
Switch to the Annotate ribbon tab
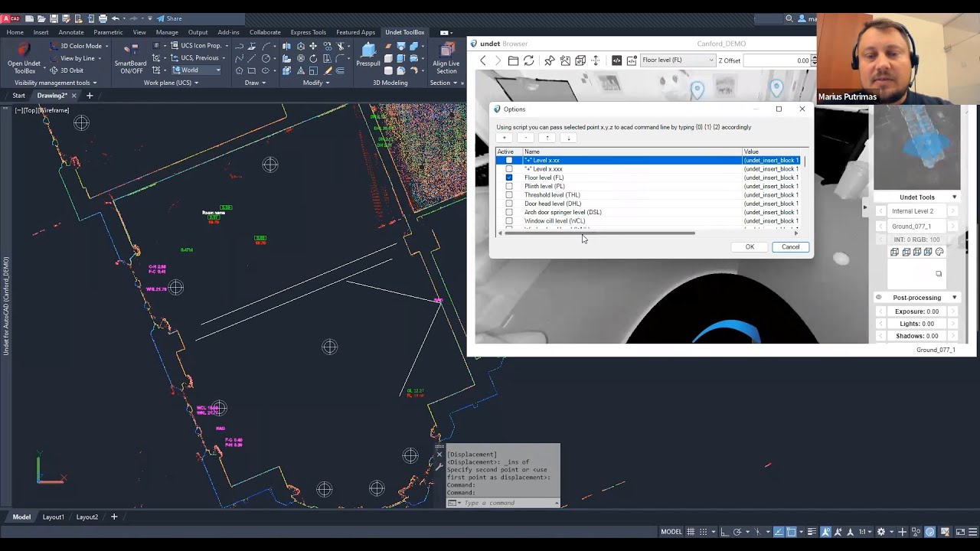pos(71,32)
